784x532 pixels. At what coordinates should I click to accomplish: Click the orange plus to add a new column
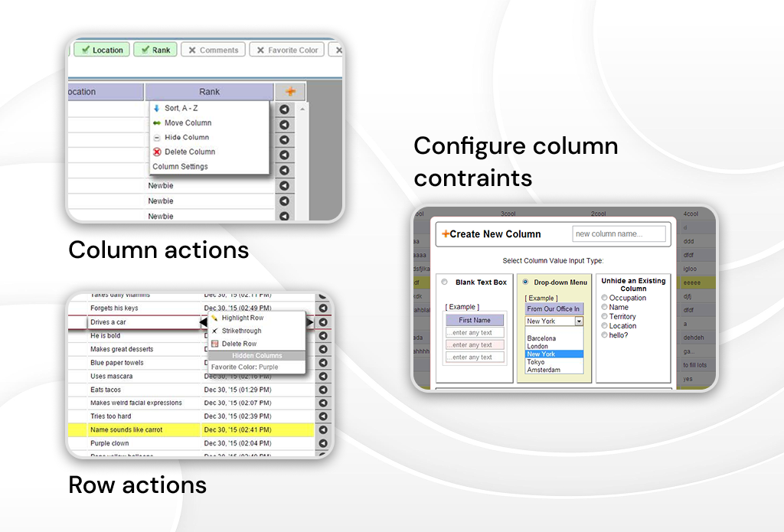(292, 91)
